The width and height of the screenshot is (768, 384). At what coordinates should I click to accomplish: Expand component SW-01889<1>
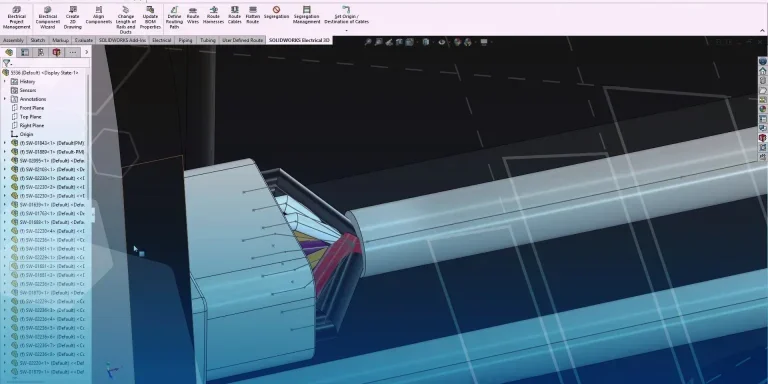point(5,152)
